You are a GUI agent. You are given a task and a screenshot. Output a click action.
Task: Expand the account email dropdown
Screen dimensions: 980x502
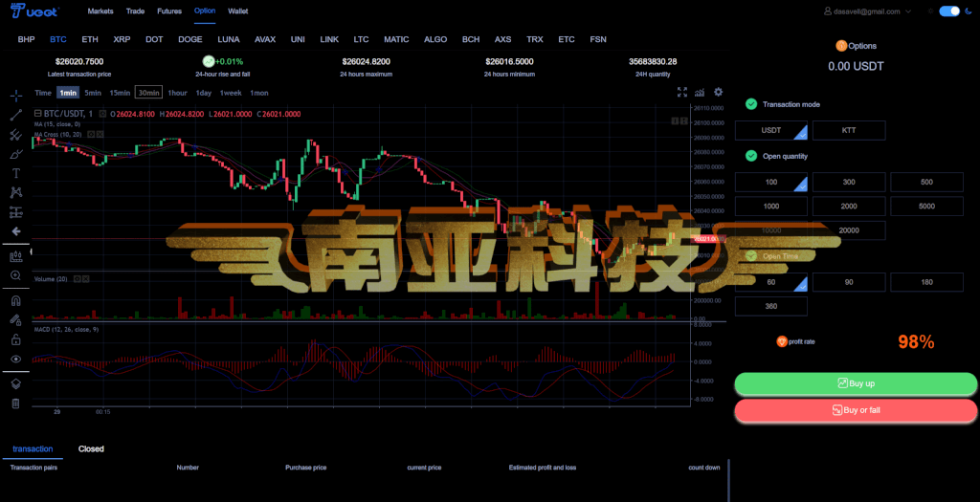coord(908,11)
